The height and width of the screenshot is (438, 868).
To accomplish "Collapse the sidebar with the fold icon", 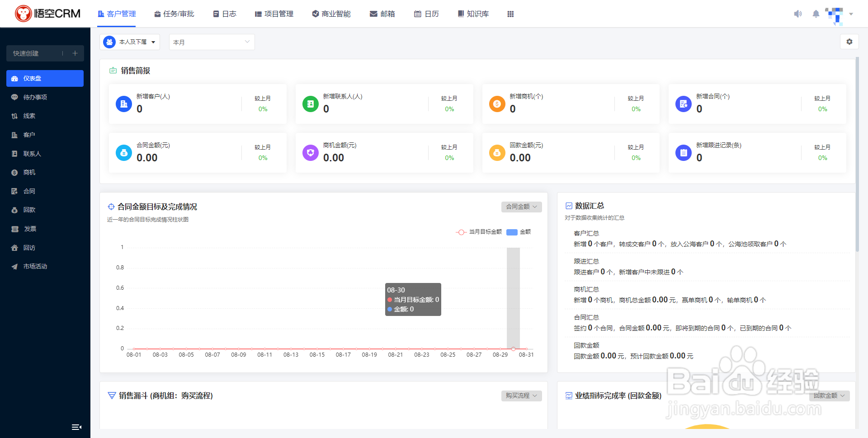I will [x=76, y=427].
